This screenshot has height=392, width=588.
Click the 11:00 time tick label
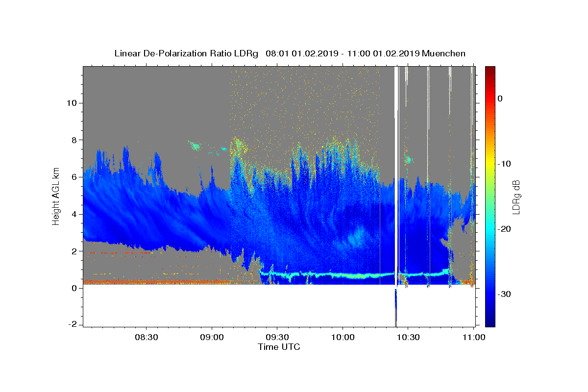(x=473, y=338)
